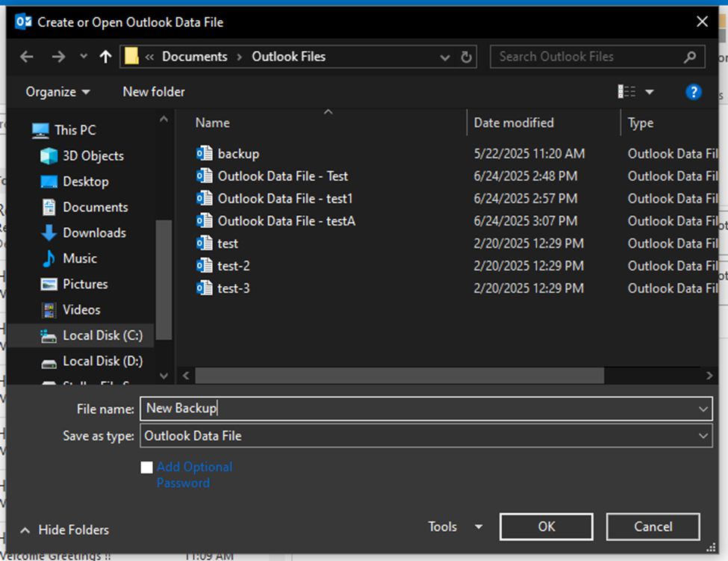Expand the address bar history dropdown
The width and height of the screenshot is (728, 561).
tap(445, 57)
